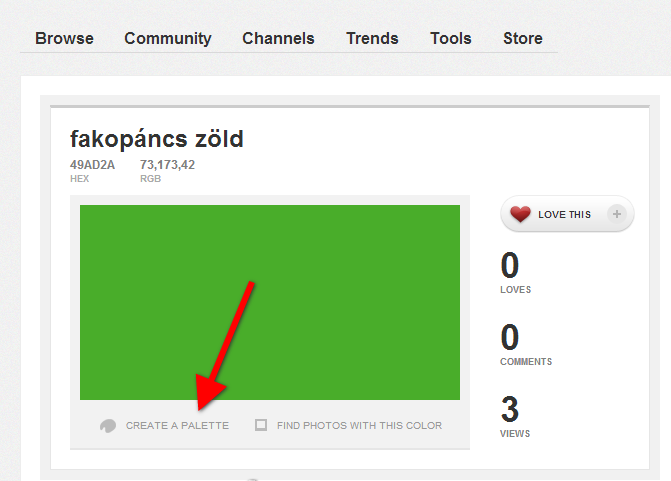Screen dimensions: 671x481
Task: Open the Community menu
Action: (x=168, y=39)
